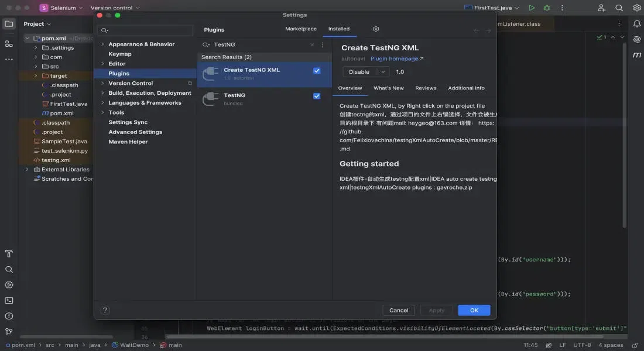The height and width of the screenshot is (351, 644).
Task: Clear the TestNG plugin search text
Action: click(x=312, y=44)
